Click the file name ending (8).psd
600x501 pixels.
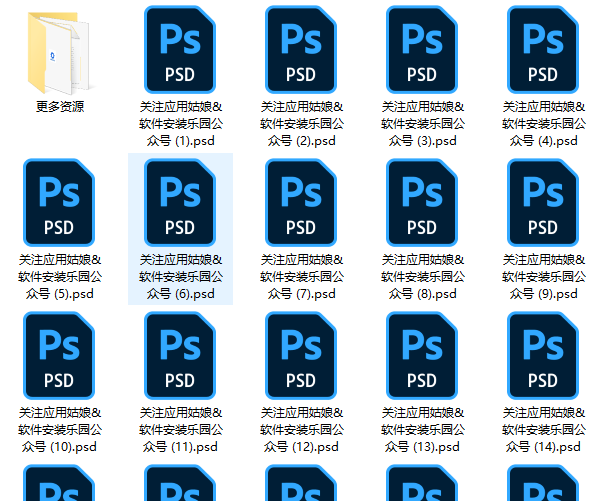click(x=422, y=277)
